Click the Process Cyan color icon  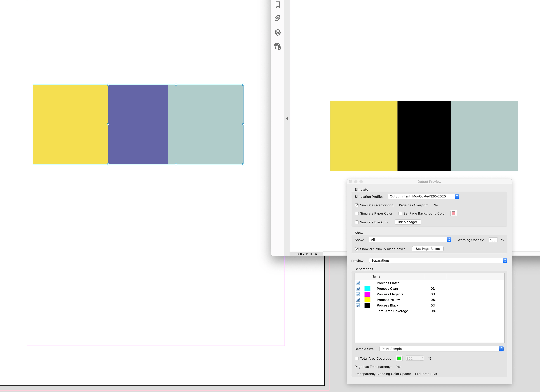click(x=367, y=289)
